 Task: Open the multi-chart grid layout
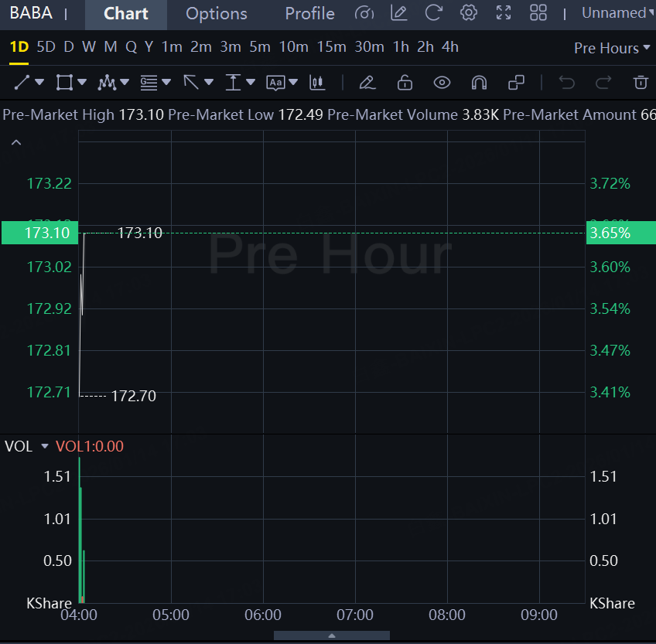click(x=538, y=13)
